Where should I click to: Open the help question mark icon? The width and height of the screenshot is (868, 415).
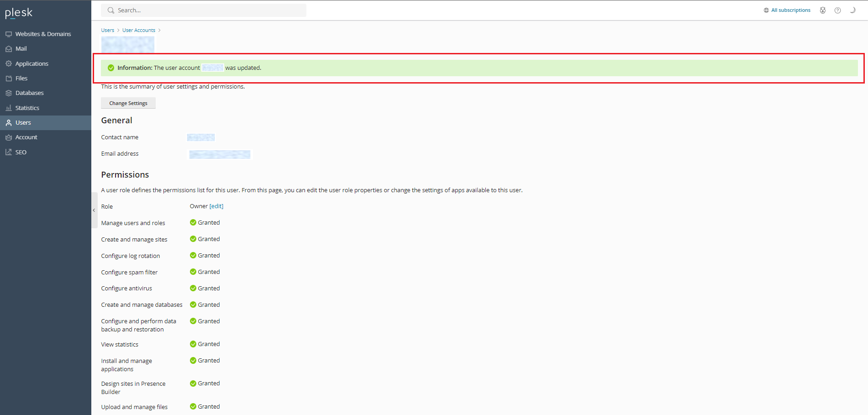[837, 11]
